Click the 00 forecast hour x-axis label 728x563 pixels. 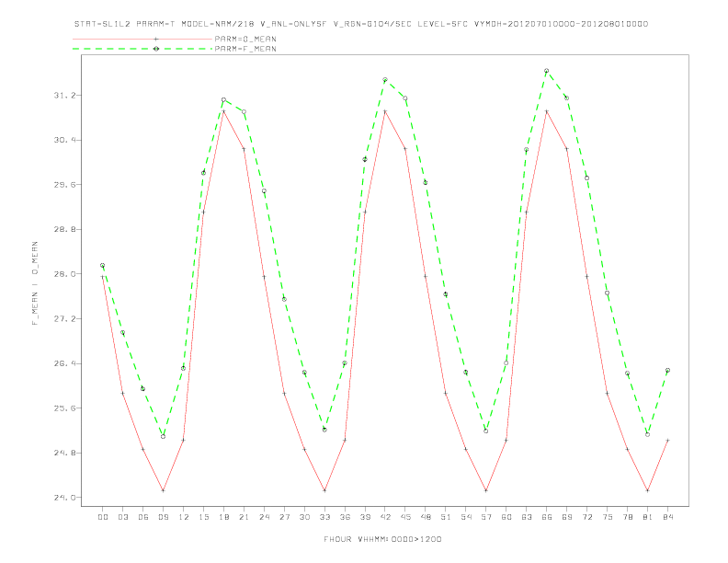[103, 517]
